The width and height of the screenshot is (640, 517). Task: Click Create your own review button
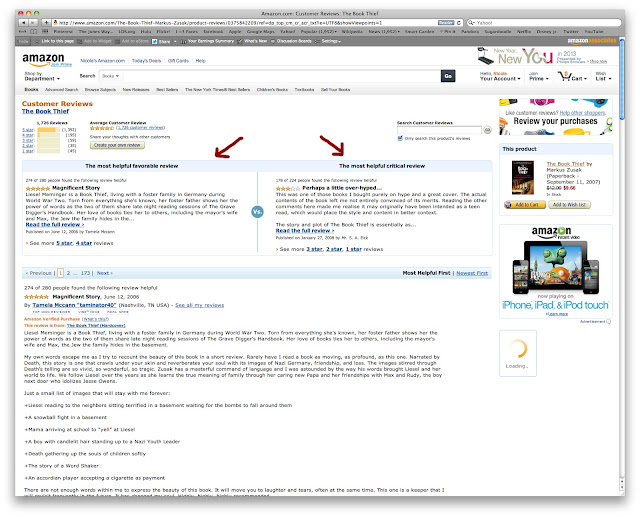117,145
